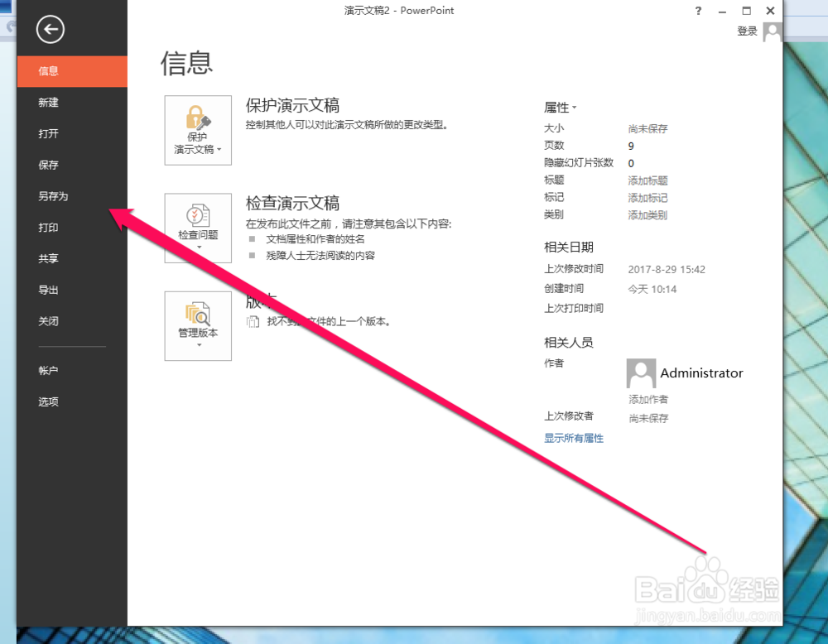828x644 pixels.
Task: Click the 页数 value 9
Action: tap(631, 147)
